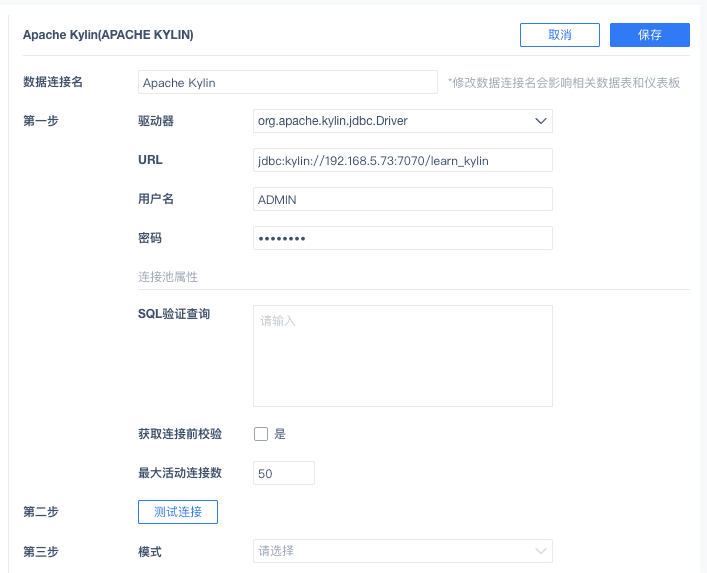707x573 pixels.
Task: Save the connection with 保存 button
Action: click(650, 35)
